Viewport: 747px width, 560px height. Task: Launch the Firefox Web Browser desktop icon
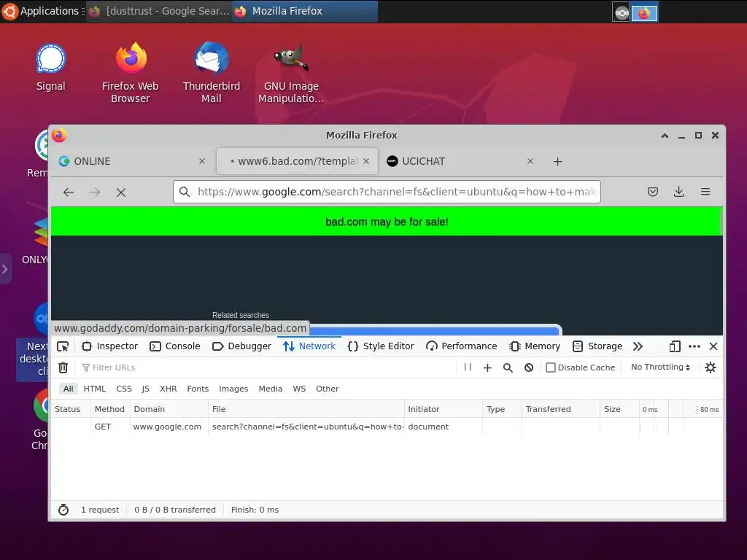tap(130, 72)
